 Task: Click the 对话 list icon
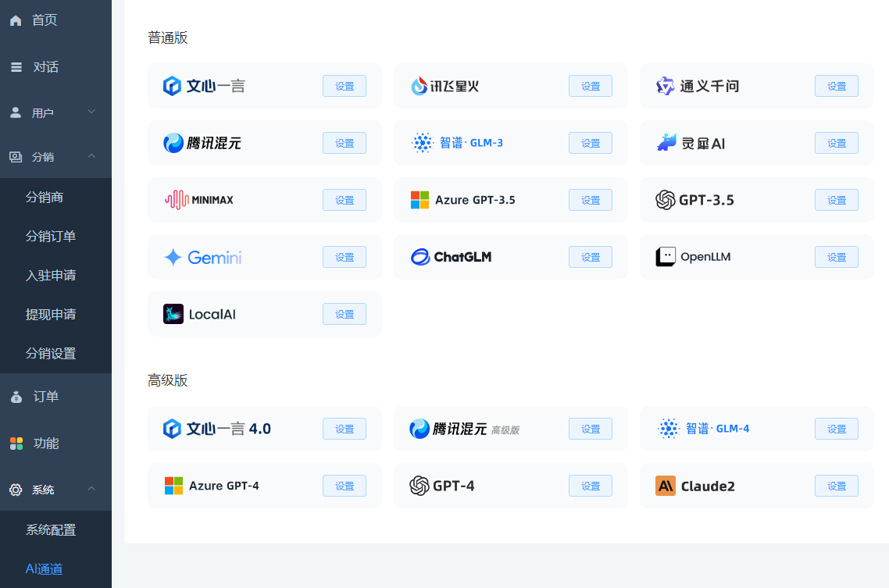tap(16, 67)
